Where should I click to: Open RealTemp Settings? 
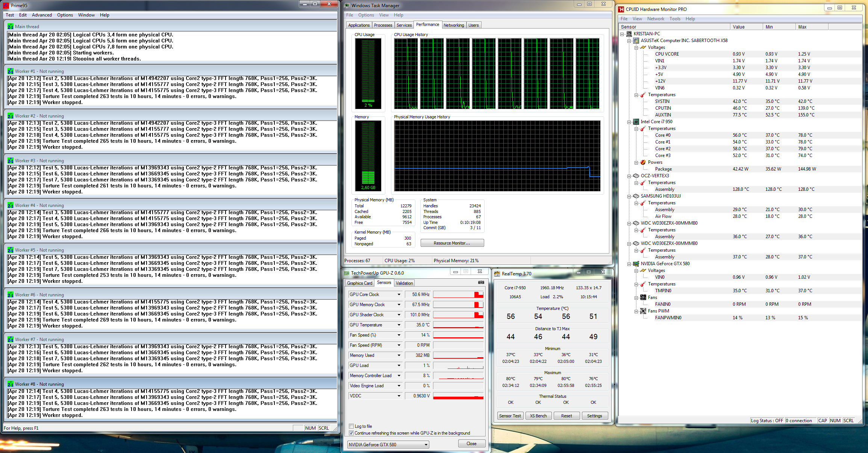coord(594,416)
